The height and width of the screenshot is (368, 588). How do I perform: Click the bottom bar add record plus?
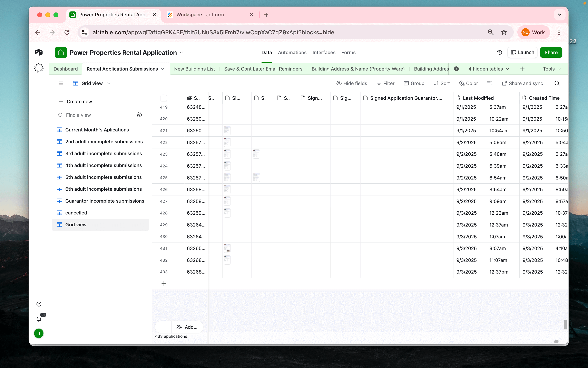point(164,327)
